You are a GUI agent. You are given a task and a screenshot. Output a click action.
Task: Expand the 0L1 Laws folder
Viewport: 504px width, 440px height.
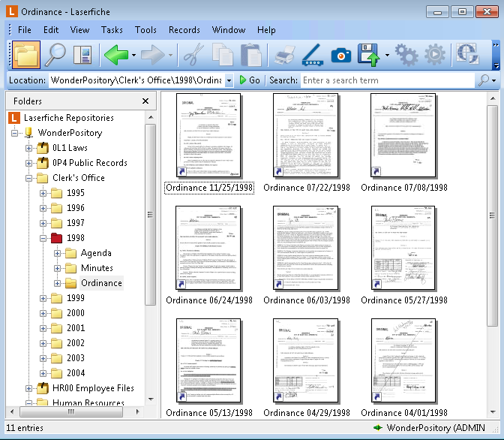tap(28, 148)
